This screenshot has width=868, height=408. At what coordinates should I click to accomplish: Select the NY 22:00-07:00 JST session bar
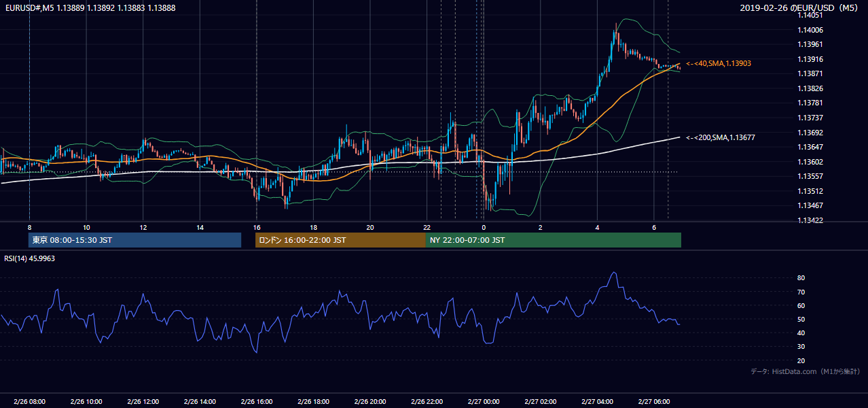(554, 240)
